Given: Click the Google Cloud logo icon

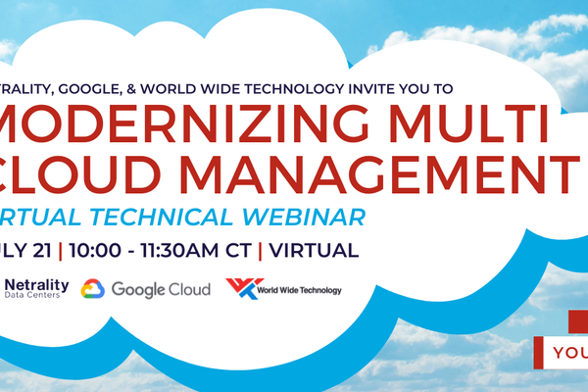Looking at the screenshot, I should (x=93, y=289).
